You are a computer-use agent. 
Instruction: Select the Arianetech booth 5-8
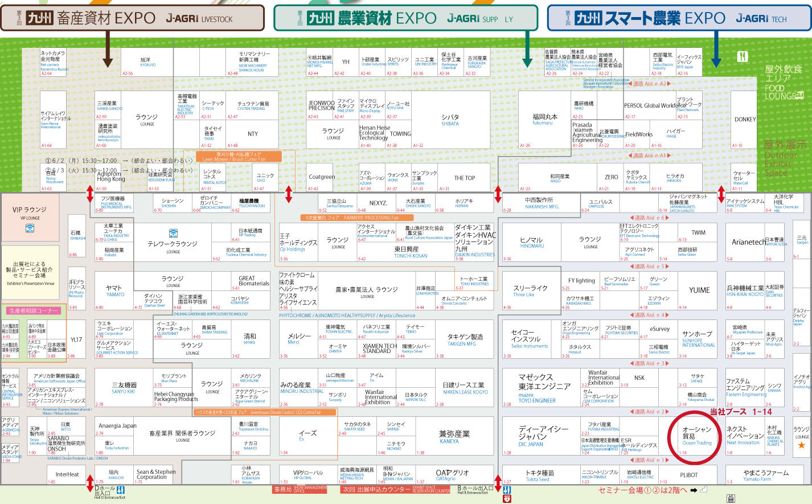click(745, 242)
